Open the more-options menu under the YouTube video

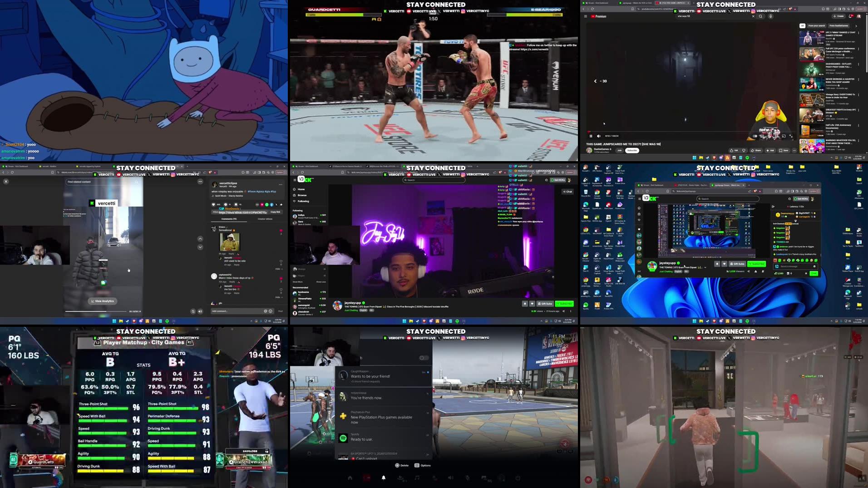coord(794,150)
